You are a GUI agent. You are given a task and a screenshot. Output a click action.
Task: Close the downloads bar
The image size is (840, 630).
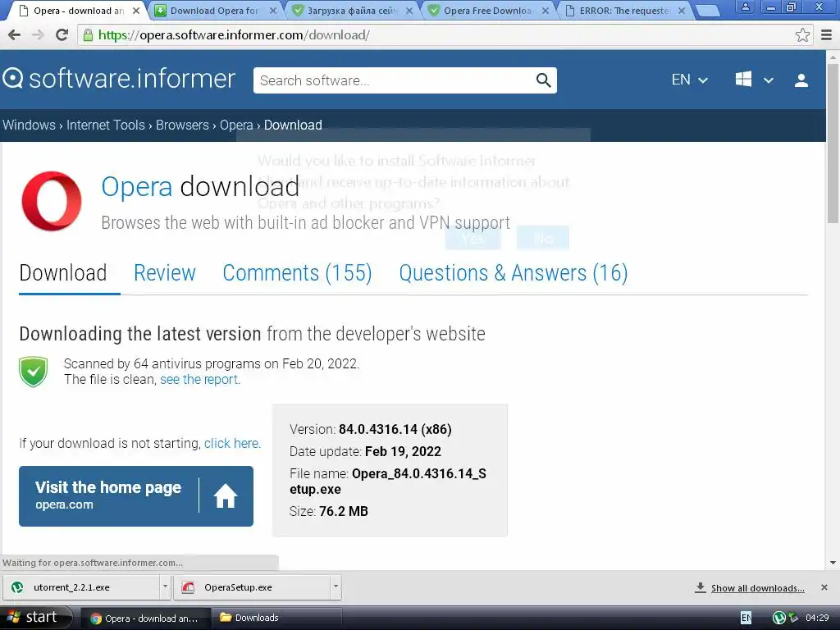(824, 587)
